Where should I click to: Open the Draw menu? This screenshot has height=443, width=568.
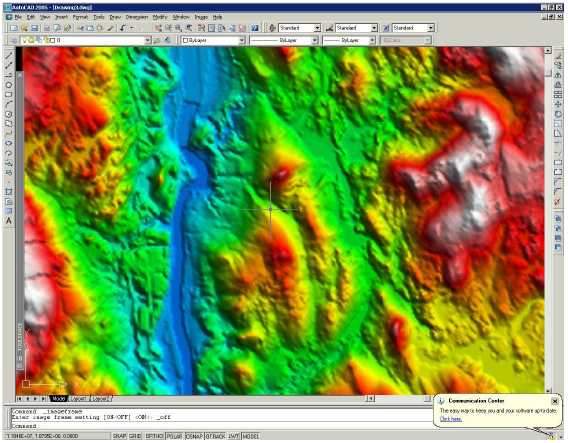click(x=115, y=17)
